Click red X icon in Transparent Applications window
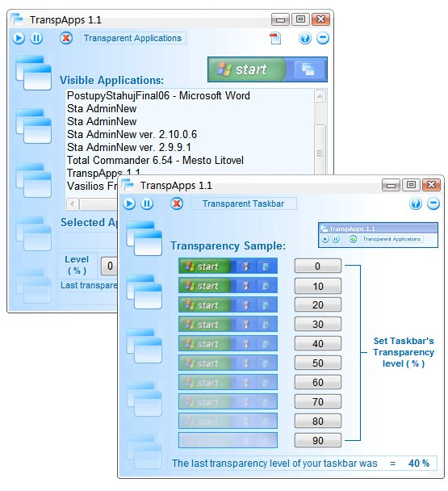This screenshot has width=448, height=491. tap(66, 38)
